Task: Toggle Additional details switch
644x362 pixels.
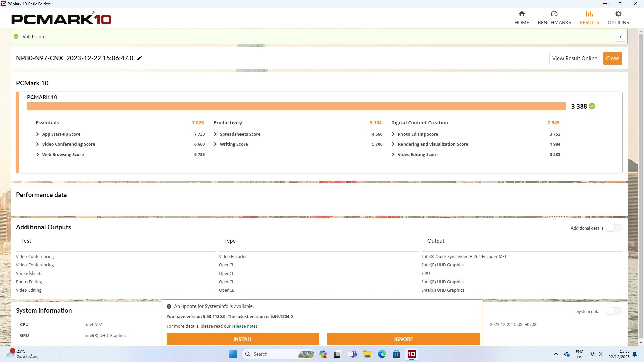Action: click(x=614, y=228)
